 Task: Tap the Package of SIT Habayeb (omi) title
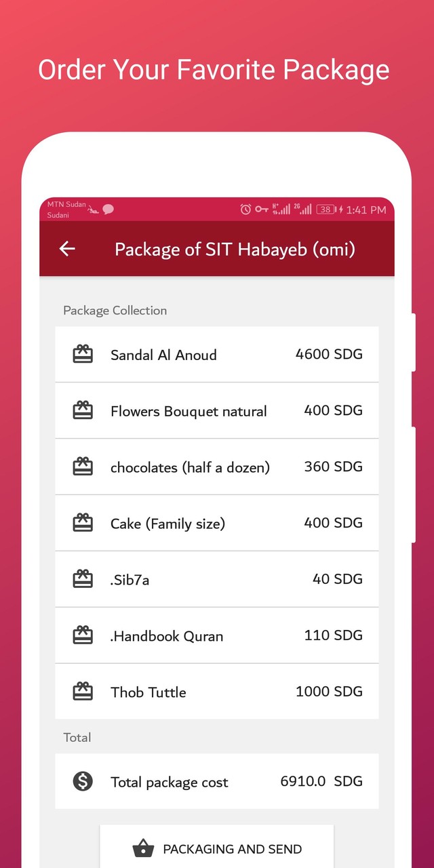click(235, 249)
